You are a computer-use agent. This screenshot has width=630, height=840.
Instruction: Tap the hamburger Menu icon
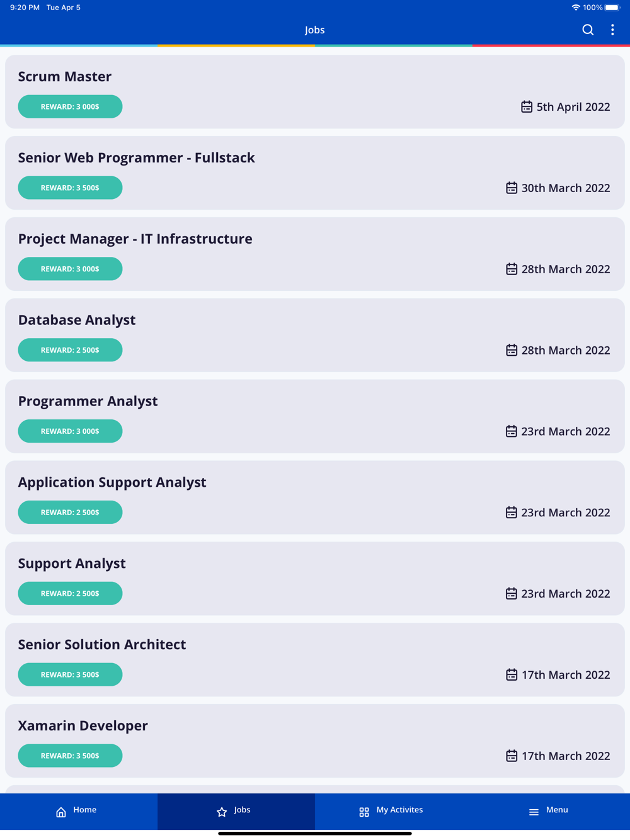click(534, 812)
